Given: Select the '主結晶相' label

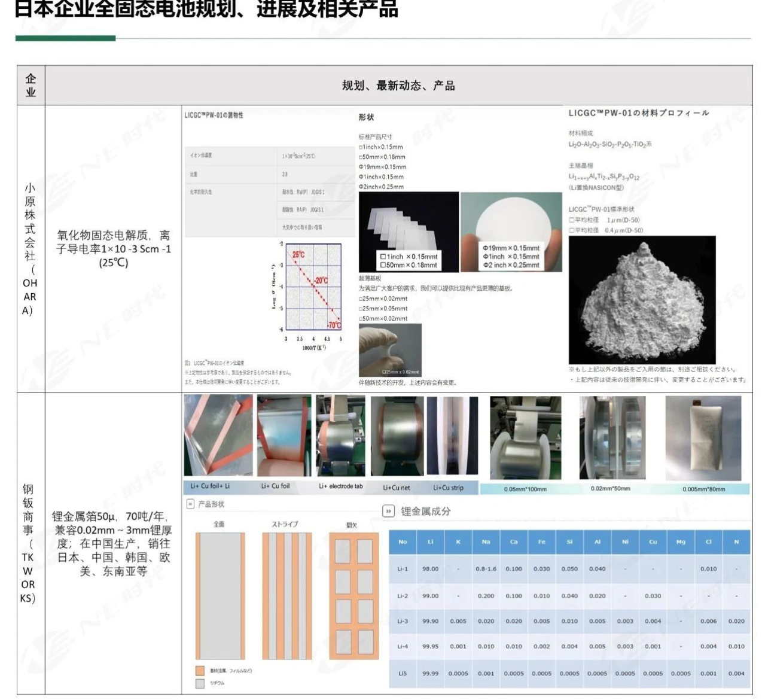Looking at the screenshot, I should pos(581,165).
